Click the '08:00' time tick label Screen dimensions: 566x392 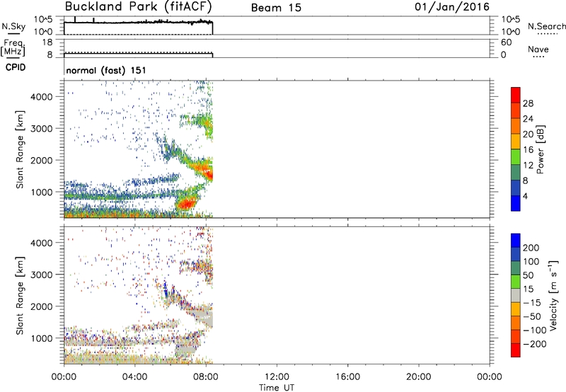coord(206,377)
